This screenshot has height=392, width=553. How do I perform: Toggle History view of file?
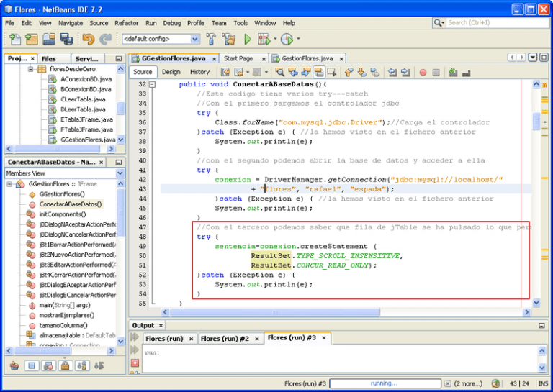click(x=199, y=72)
